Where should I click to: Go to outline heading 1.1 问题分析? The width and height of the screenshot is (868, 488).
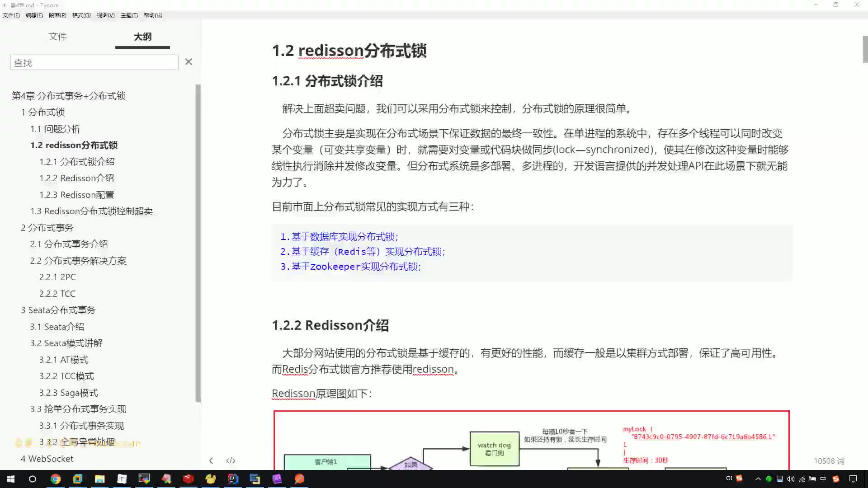55,129
